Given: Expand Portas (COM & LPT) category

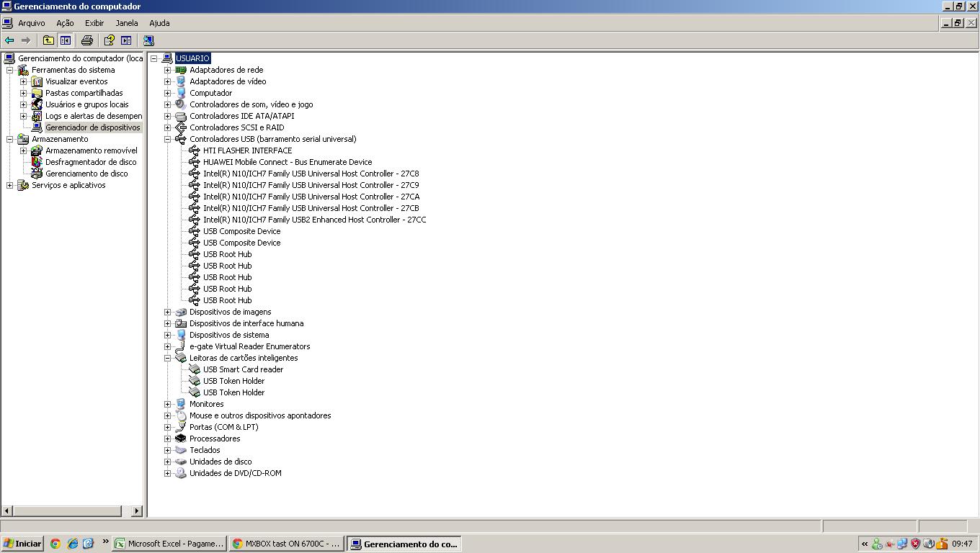Looking at the screenshot, I should click(x=168, y=427).
